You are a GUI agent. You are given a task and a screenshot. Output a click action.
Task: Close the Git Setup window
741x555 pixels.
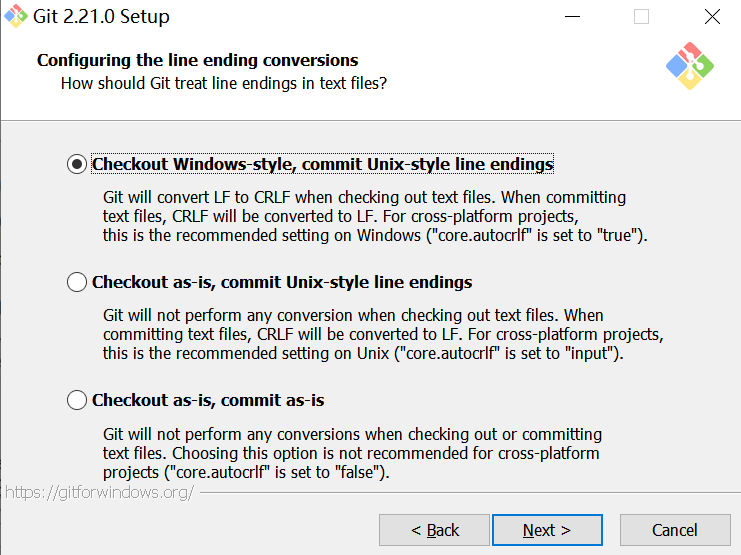click(x=712, y=17)
